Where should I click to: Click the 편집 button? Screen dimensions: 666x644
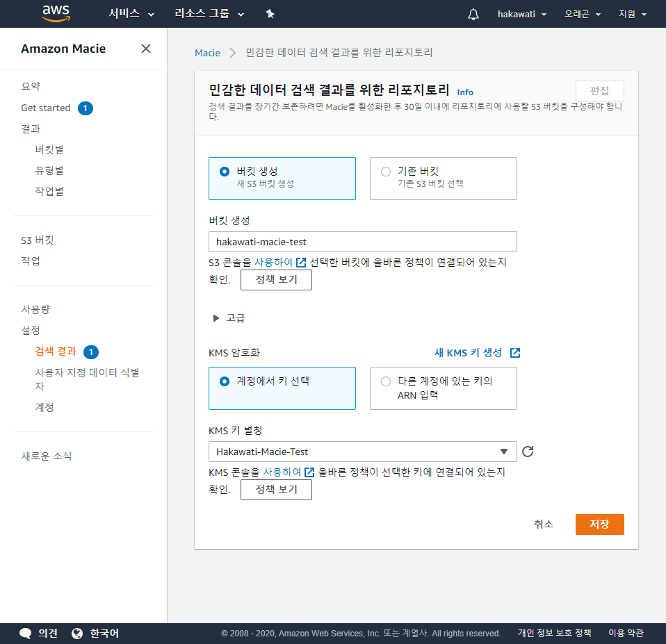[x=600, y=90]
